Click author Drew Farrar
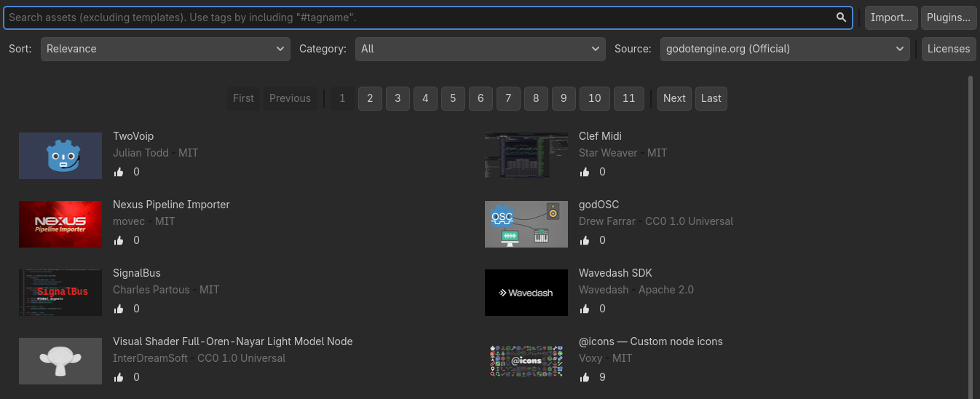Viewport: 980px width, 399px height. (607, 221)
